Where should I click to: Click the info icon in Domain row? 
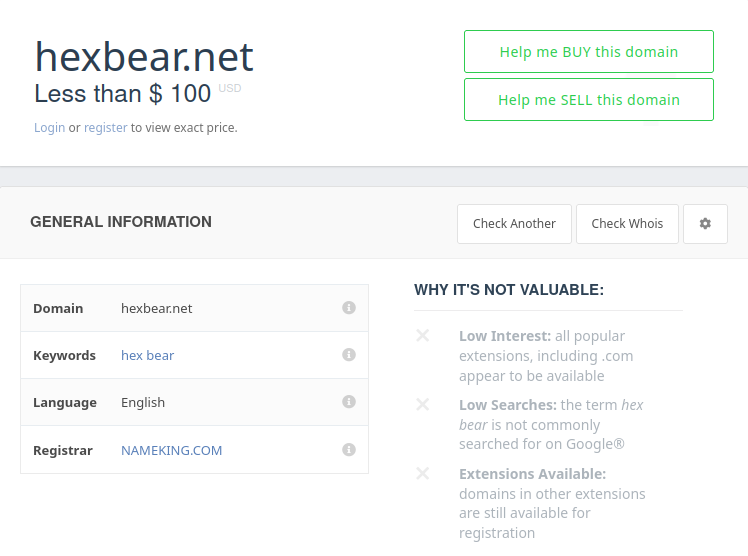349,308
